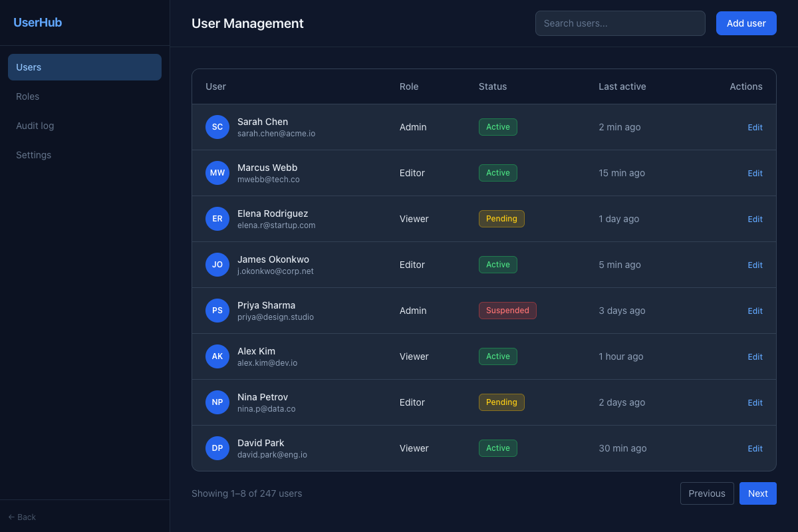
Task: Open the Roles section in the sidebar
Action: click(x=27, y=96)
